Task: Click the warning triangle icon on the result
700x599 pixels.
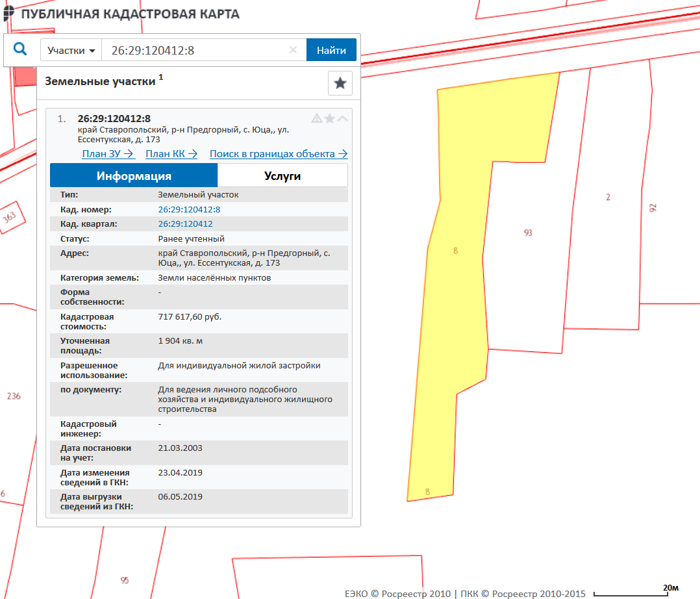Action: (317, 118)
